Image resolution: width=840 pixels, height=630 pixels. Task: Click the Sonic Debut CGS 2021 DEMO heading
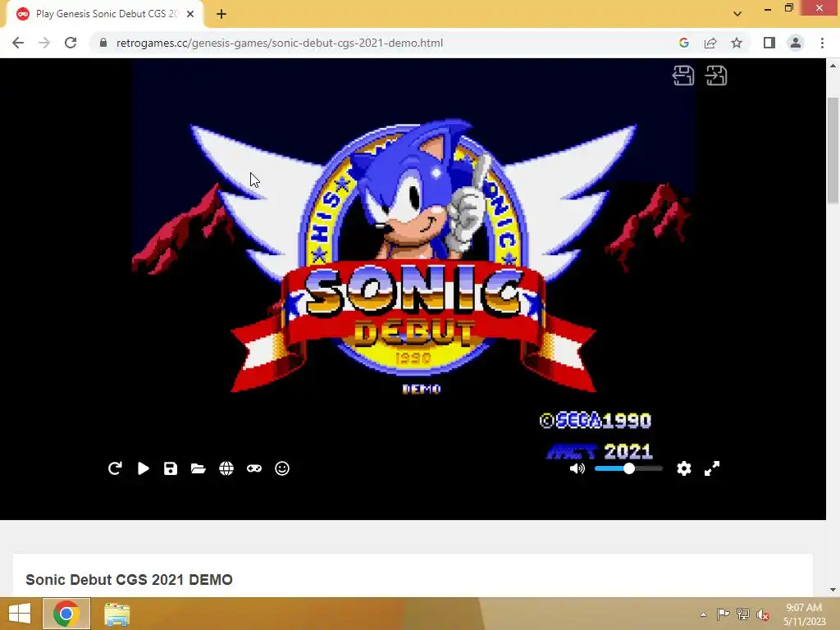pos(129,580)
